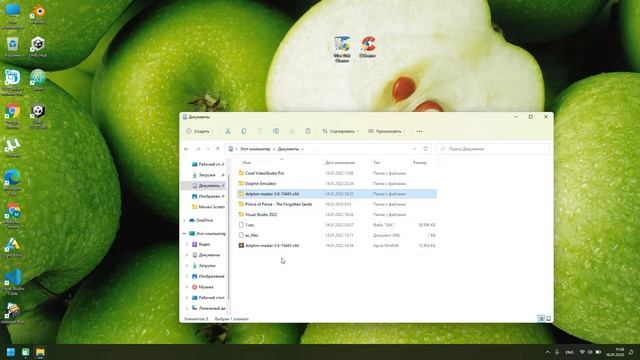Image resolution: width=640 pixels, height=360 pixels.
Task: Select Uninstall Tool desktop icon
Action: [x=13, y=314]
